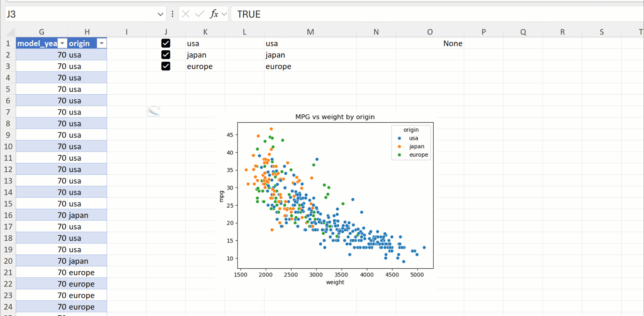The height and width of the screenshot is (316, 644).
Task: Open the origin column filter dropdown
Action: [x=101, y=44]
